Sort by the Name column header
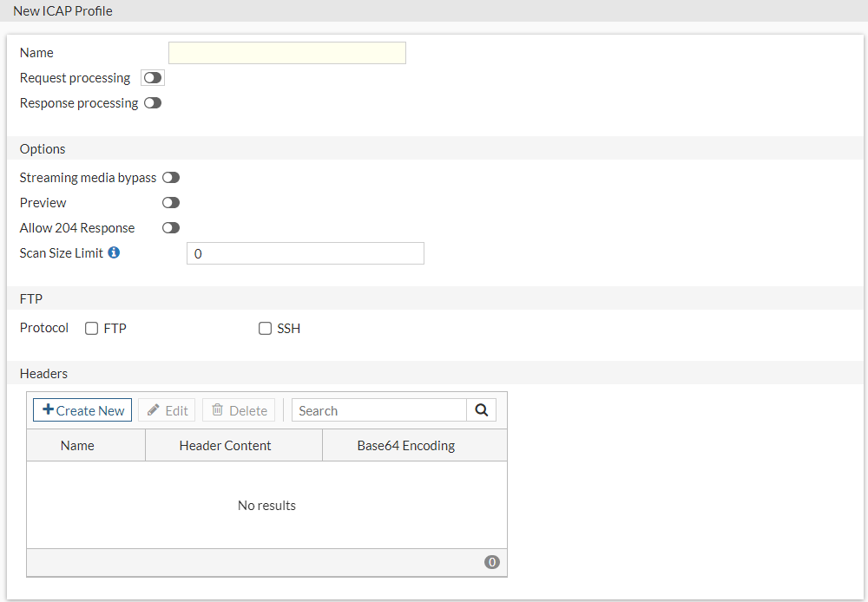Screen dimensions: 868x602 (77, 446)
